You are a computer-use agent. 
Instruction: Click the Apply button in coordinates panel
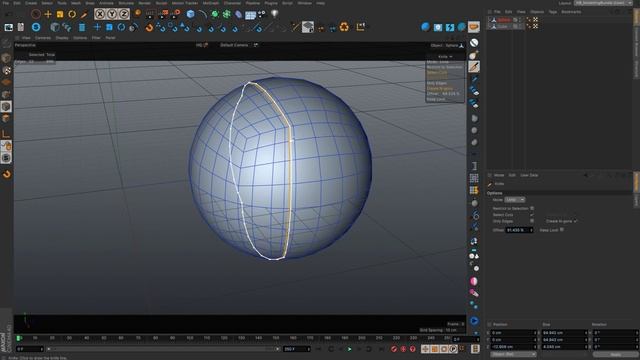click(x=616, y=354)
